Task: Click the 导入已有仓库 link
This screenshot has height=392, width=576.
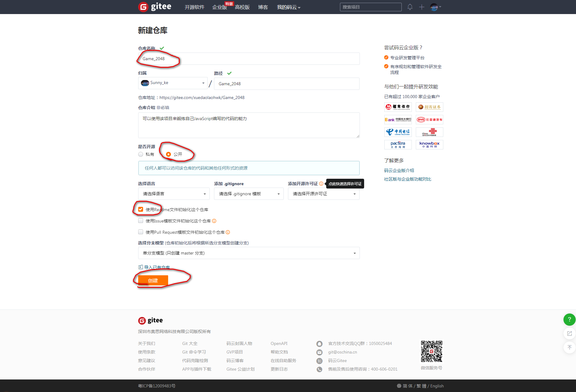Action: click(x=157, y=267)
